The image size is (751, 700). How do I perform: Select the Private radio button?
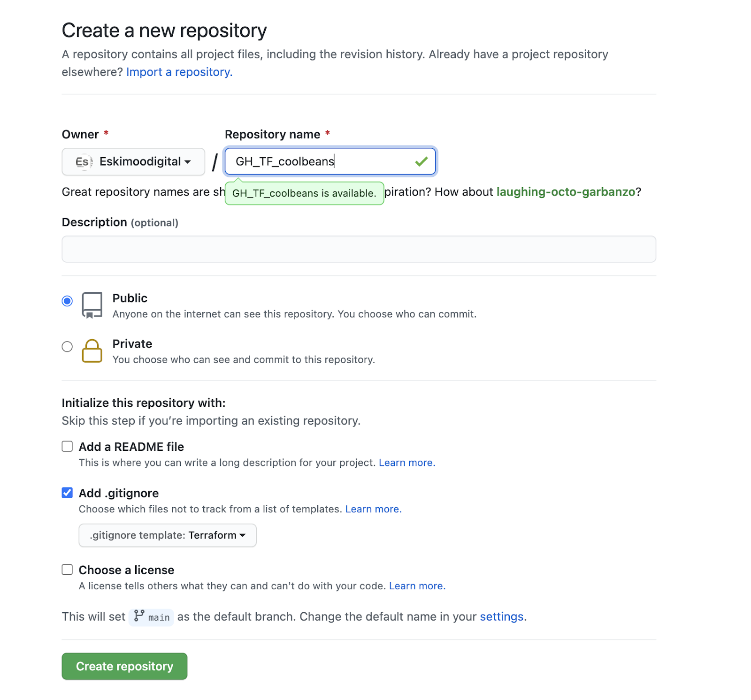[x=67, y=347]
